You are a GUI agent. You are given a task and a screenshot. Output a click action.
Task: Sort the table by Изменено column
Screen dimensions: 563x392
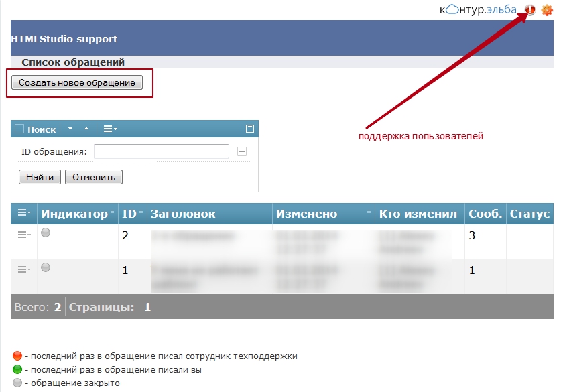tap(305, 214)
